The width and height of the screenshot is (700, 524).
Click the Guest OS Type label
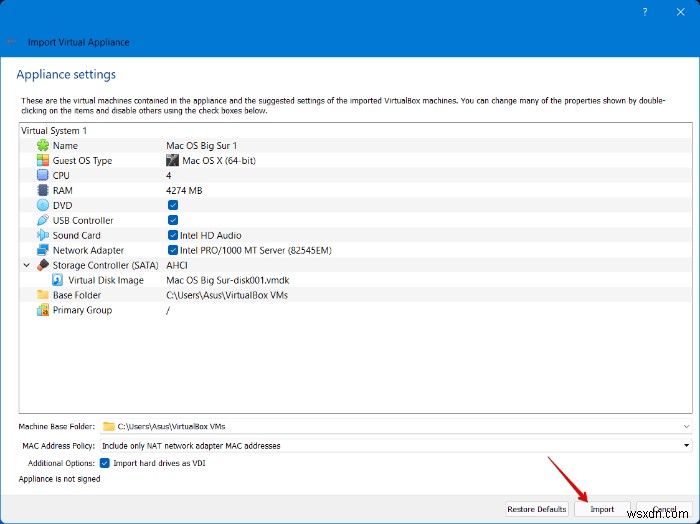(x=82, y=161)
